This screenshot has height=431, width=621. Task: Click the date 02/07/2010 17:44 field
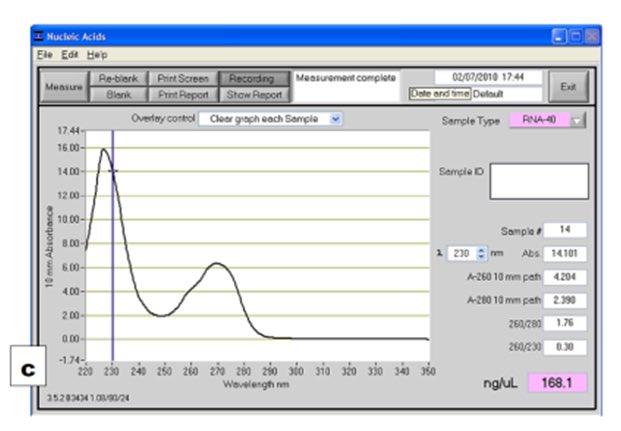pyautogui.click(x=488, y=77)
